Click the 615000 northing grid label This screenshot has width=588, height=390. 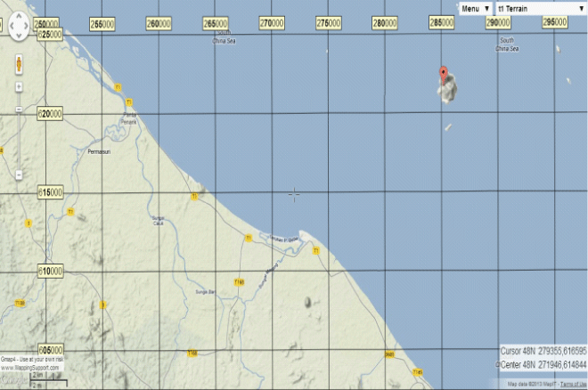[50, 192]
